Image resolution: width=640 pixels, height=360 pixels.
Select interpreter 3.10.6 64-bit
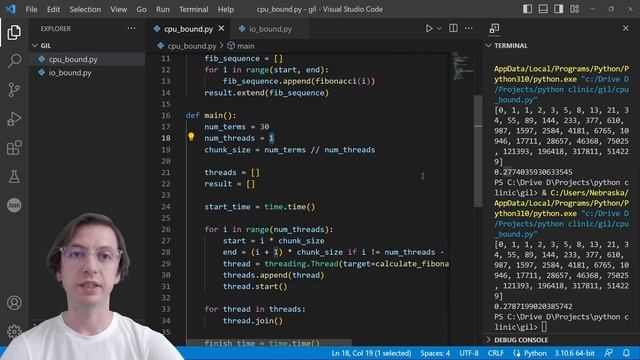[x=574, y=353]
